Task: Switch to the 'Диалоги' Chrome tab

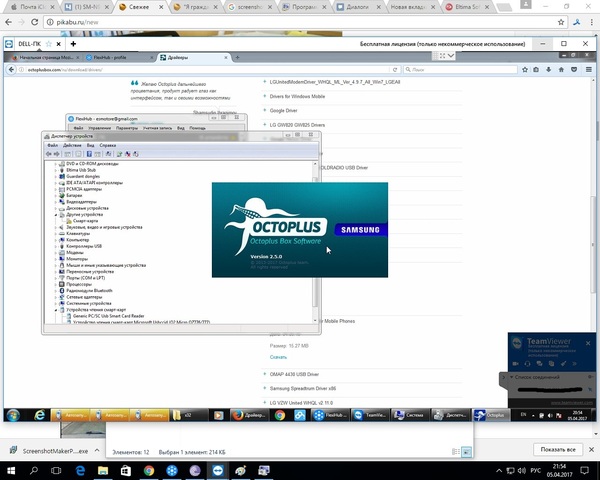Action: [357, 7]
